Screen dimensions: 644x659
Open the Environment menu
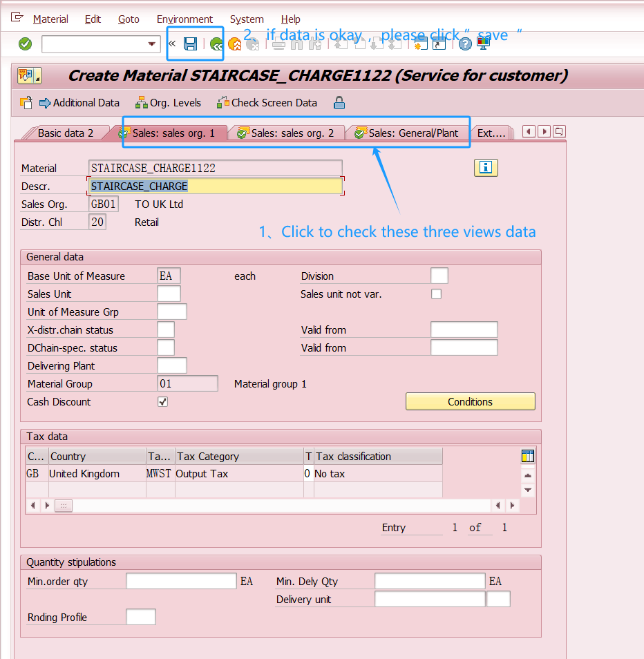coord(184,19)
